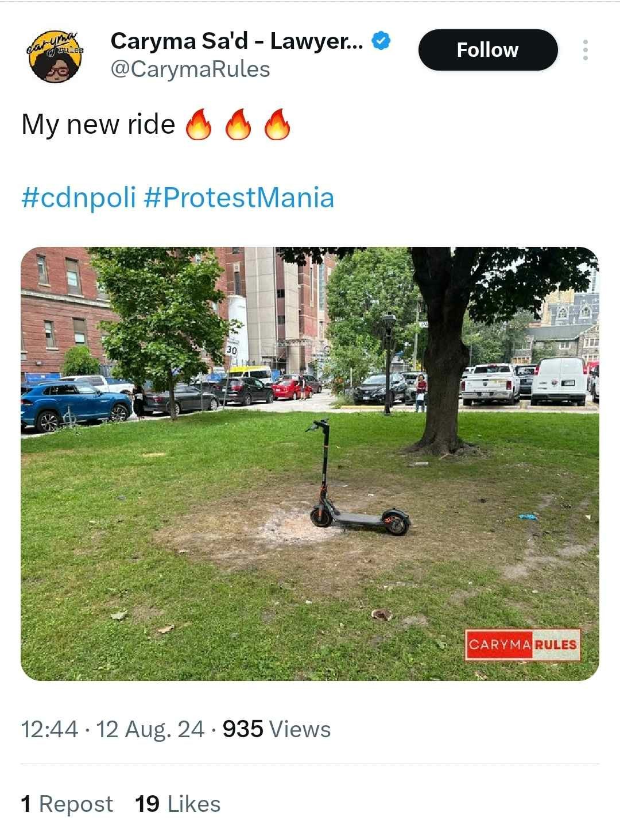Image resolution: width=620 pixels, height=840 pixels.
Task: Select the "My new ride" tweet text
Action: click(98, 125)
